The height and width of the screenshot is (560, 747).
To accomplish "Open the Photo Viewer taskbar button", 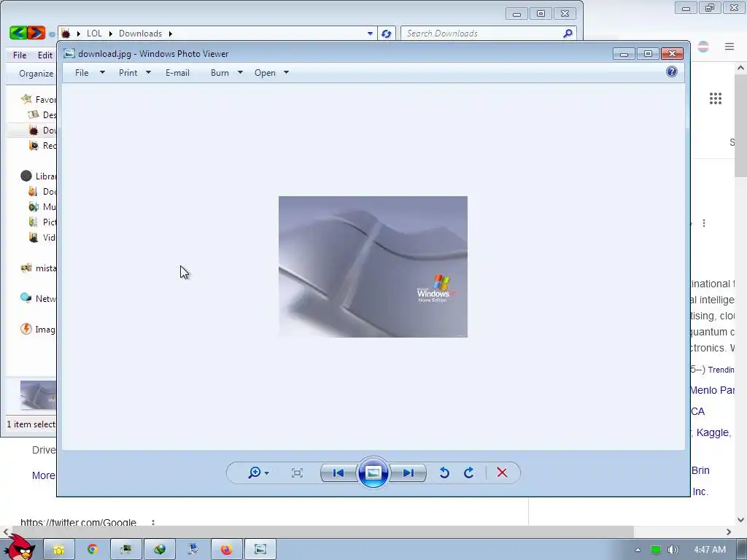I will point(260,550).
